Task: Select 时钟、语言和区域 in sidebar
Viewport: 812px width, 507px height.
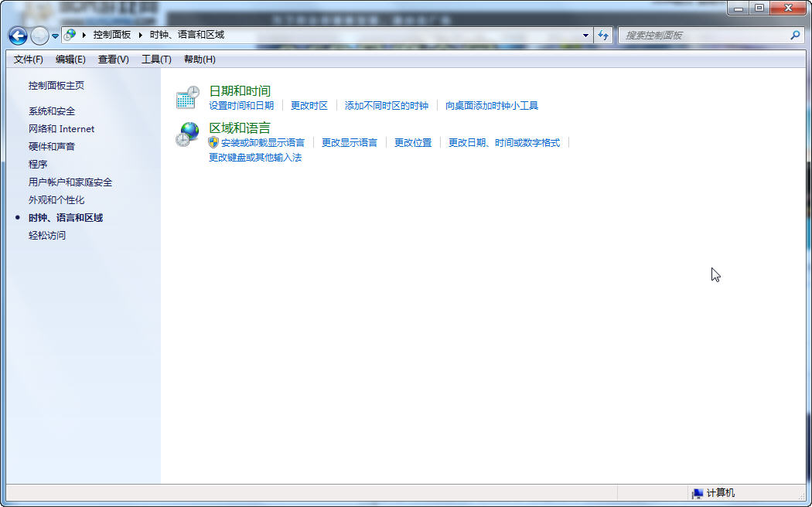Action: tap(65, 218)
